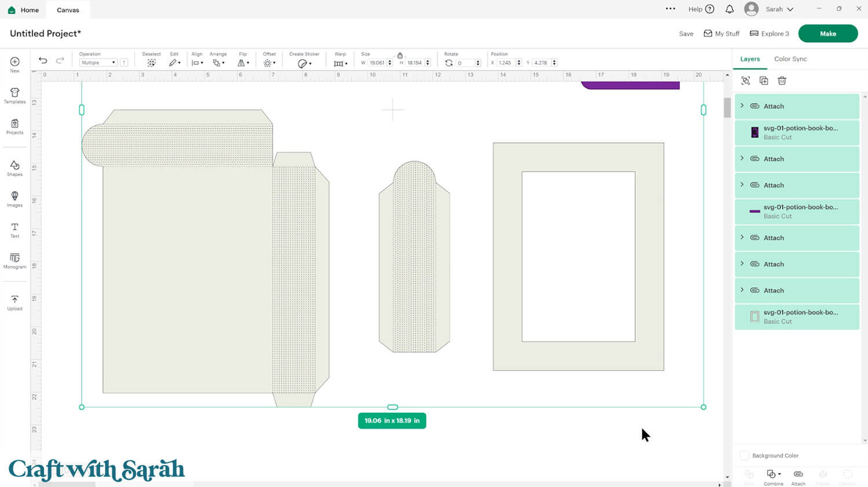
Task: Click Save in the top bar
Action: [x=686, y=34]
